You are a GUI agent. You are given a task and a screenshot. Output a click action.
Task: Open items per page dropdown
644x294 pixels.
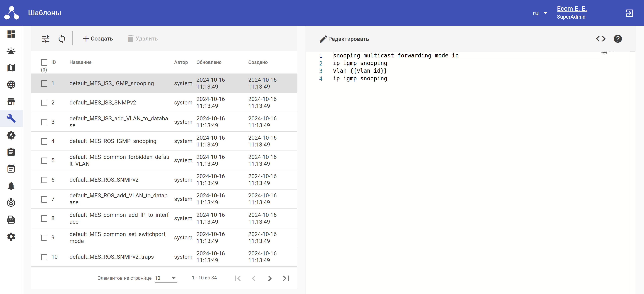(166, 278)
